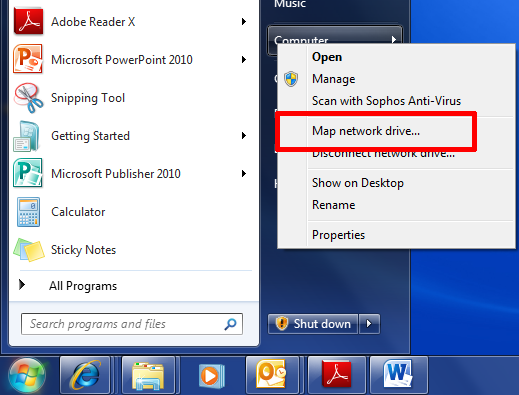Click the Search programs and files box
The height and width of the screenshot is (395, 519).
tap(132, 324)
